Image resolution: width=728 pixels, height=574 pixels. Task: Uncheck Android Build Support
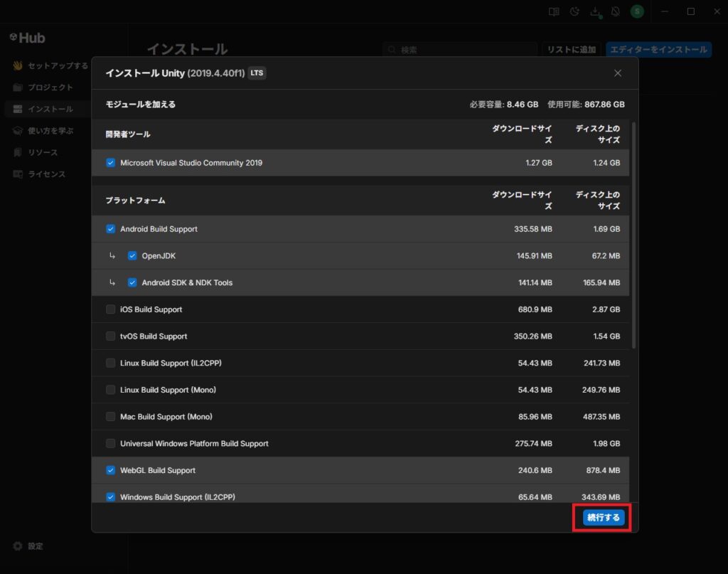(x=110, y=229)
